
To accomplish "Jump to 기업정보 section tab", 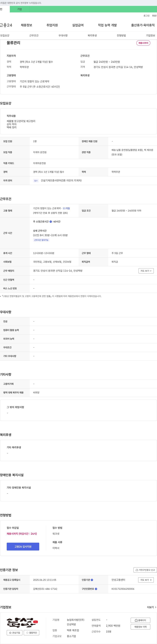I will pyautogui.click(x=150, y=35).
